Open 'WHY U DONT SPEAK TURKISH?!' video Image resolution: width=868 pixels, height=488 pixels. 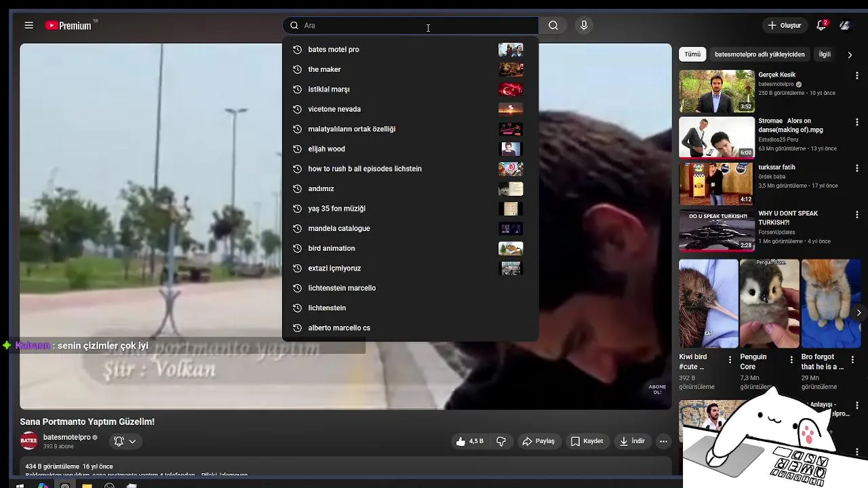pyautogui.click(x=717, y=229)
